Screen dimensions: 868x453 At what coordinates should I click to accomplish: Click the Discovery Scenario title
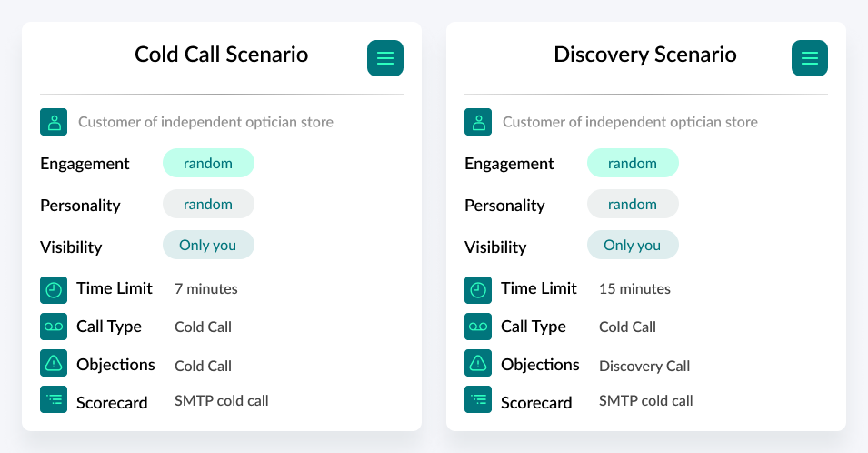(645, 55)
